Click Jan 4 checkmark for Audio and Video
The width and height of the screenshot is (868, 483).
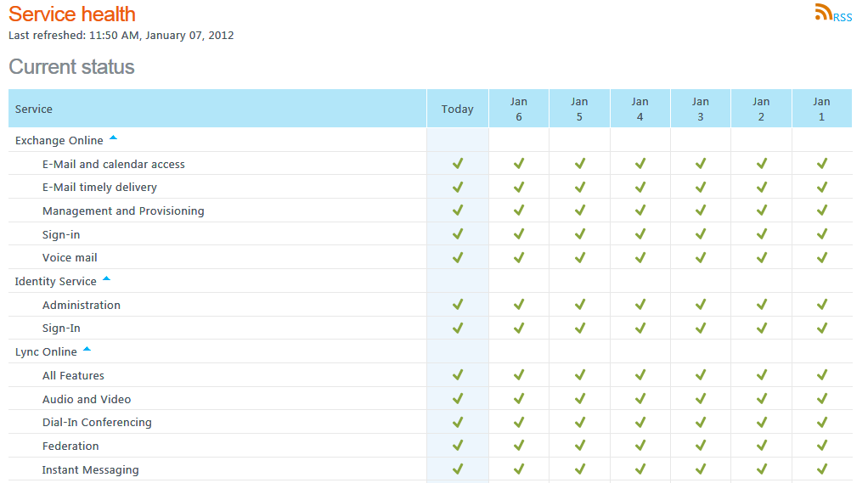click(640, 398)
